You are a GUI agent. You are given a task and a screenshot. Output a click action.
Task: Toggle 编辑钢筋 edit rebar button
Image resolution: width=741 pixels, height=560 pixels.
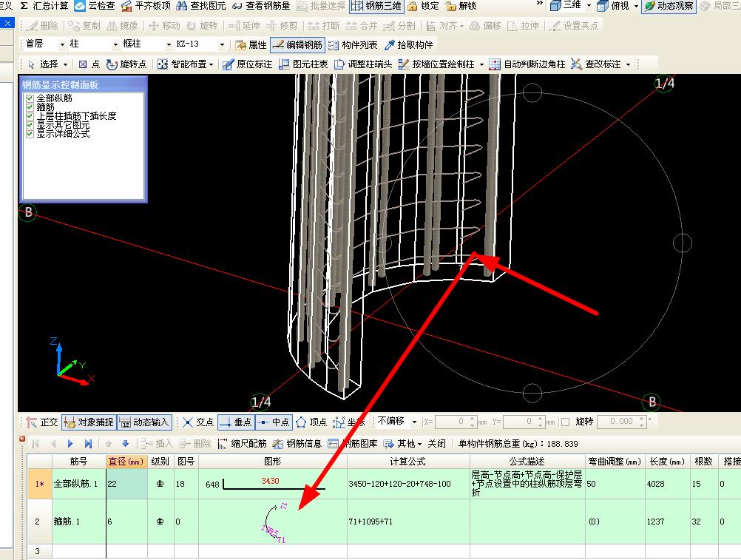point(298,45)
